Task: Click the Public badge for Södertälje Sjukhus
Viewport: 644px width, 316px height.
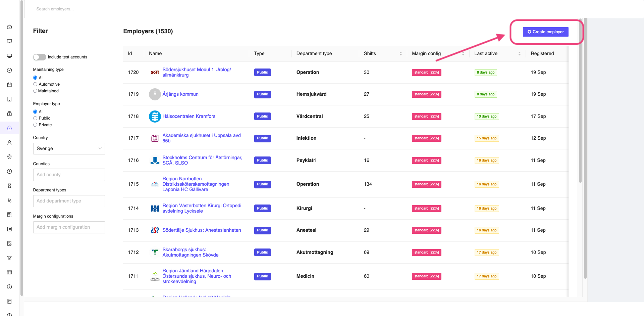Action: [x=262, y=230]
